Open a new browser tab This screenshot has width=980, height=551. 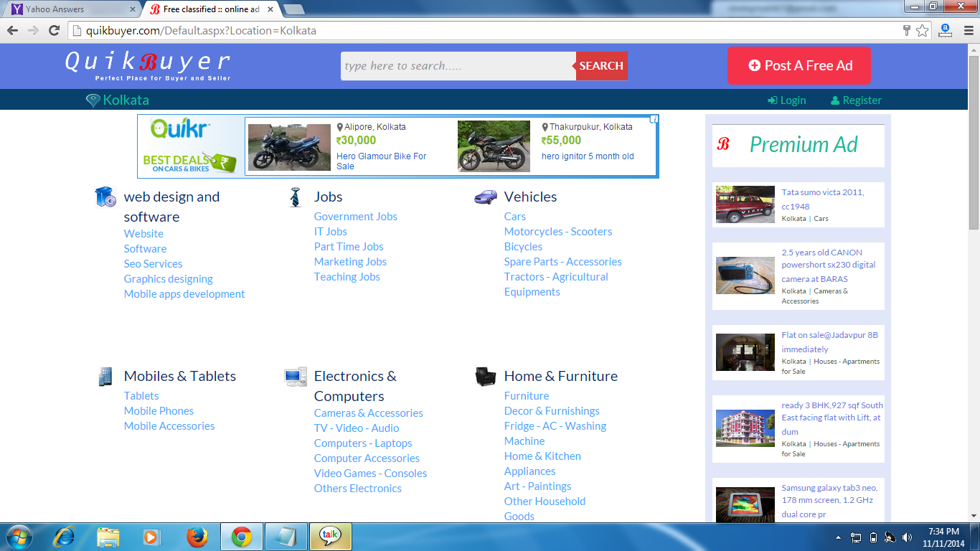[294, 9]
